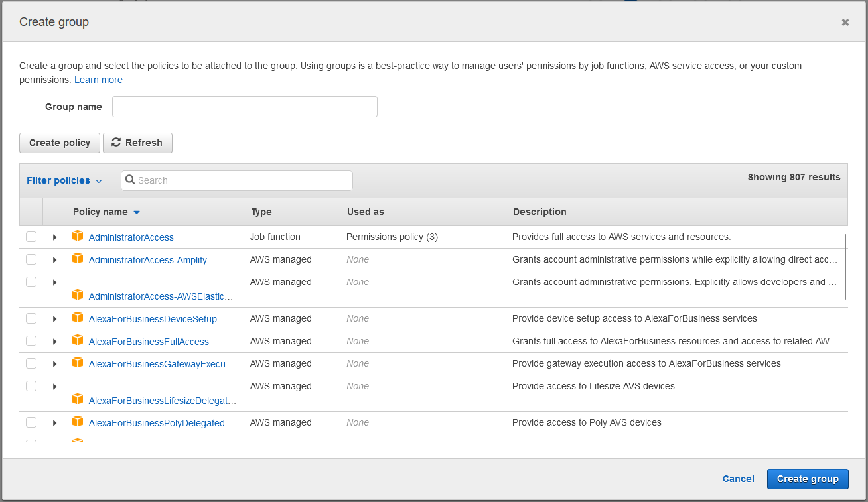Click 'Provide access to Lifesize AVS devices' description
Screen dimensions: 868x502
(593, 386)
